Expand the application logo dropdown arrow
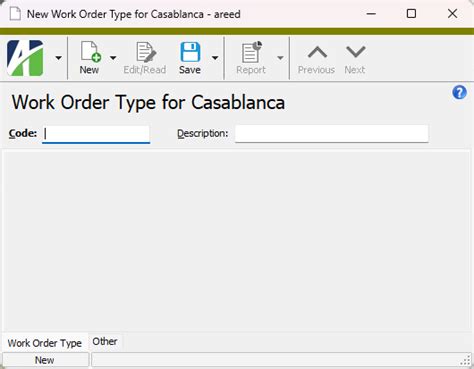 59,58
